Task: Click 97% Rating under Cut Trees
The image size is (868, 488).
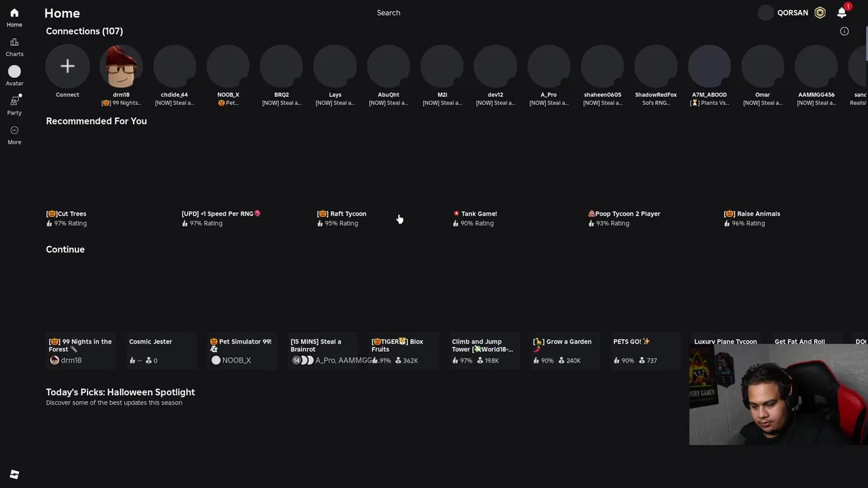Action: click(x=66, y=224)
